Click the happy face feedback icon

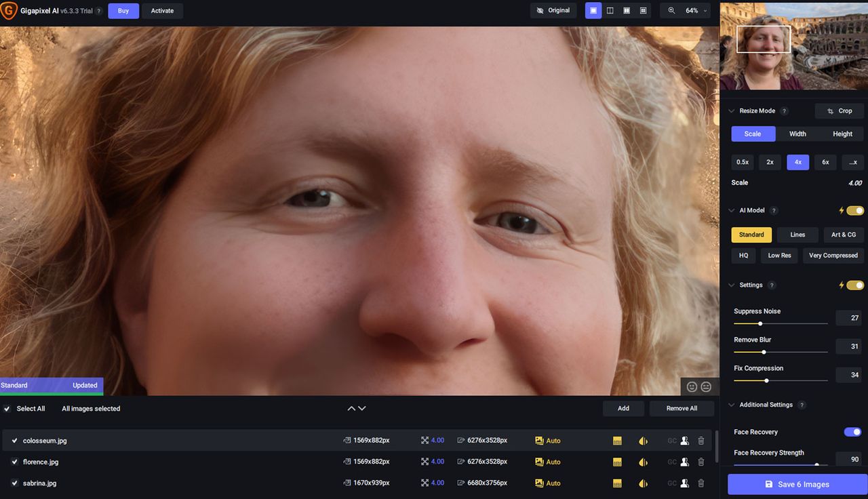pos(692,386)
